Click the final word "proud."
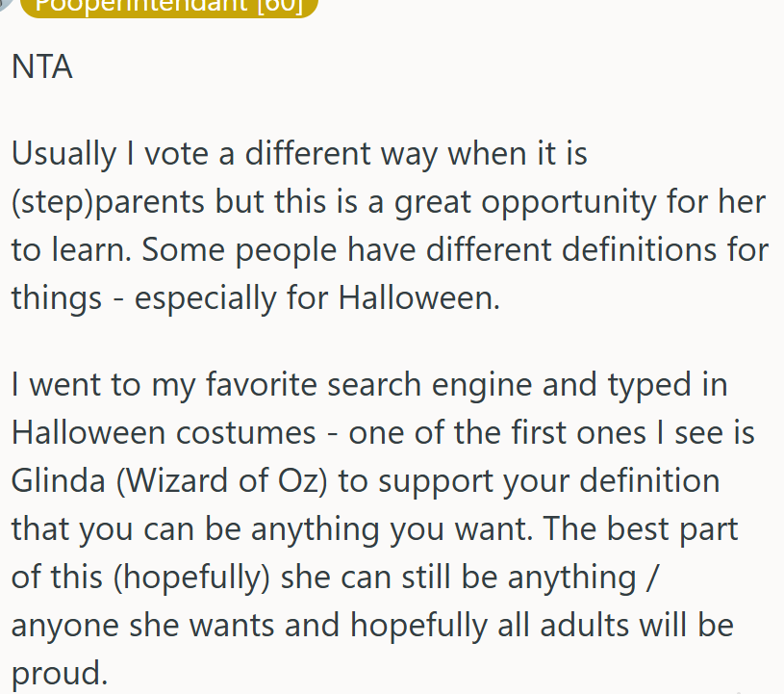The width and height of the screenshot is (784, 694). [58, 673]
